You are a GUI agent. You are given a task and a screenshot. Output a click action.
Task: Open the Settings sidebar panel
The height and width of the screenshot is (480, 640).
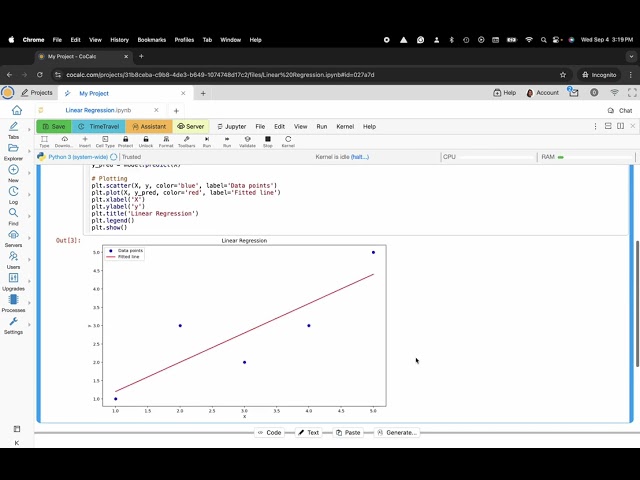[x=13, y=325]
